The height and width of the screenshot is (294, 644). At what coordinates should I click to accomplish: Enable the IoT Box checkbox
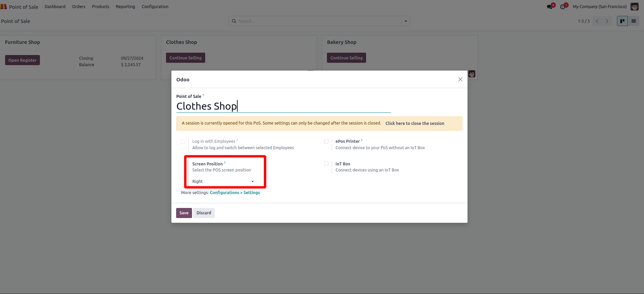pos(326,164)
